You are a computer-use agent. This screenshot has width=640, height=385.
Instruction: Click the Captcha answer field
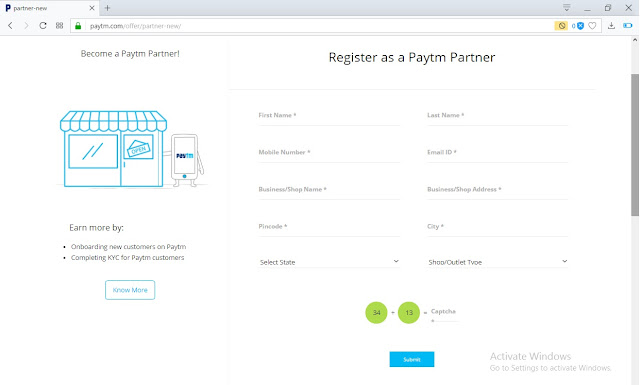coord(445,315)
